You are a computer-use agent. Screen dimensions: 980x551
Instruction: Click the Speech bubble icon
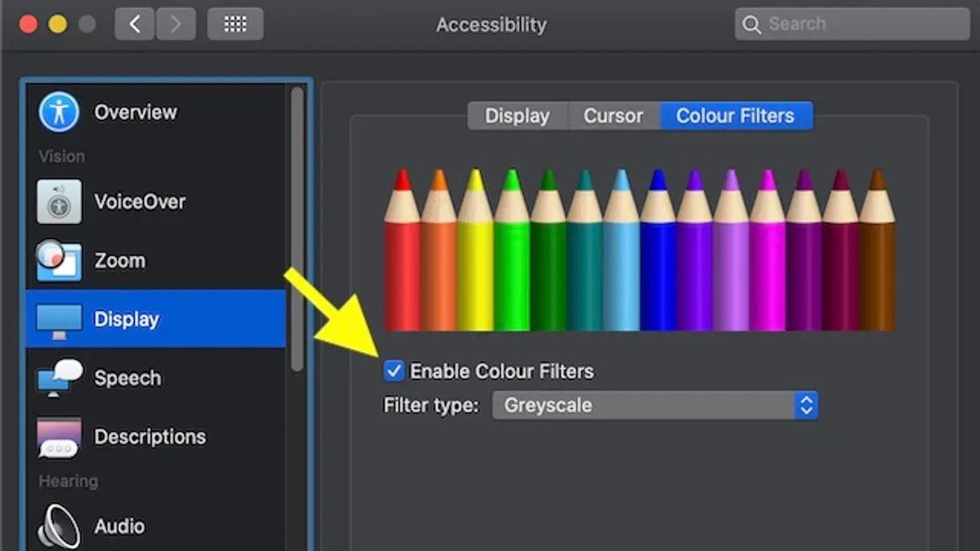click(x=60, y=379)
